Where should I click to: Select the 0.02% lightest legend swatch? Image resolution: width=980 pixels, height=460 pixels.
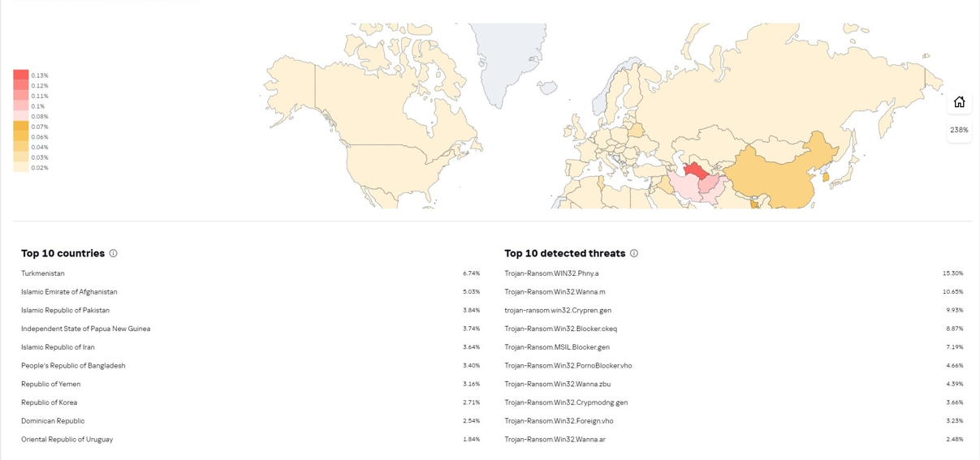click(x=21, y=168)
